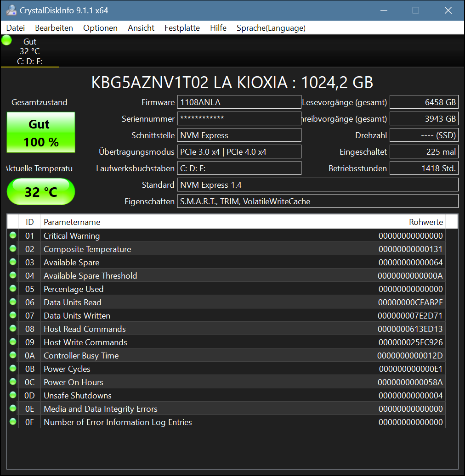This screenshot has height=476, width=465.
Task: Click the Parametername column header
Action: (194, 222)
